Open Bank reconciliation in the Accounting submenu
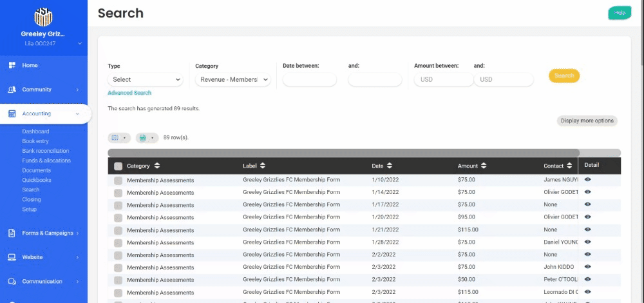644x303 pixels. point(46,151)
